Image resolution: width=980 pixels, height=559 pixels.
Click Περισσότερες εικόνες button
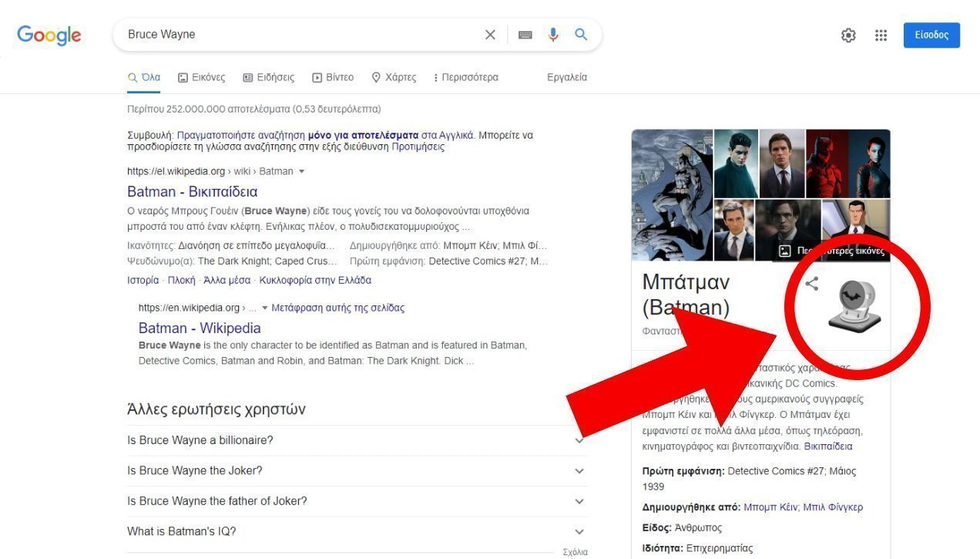(x=831, y=251)
